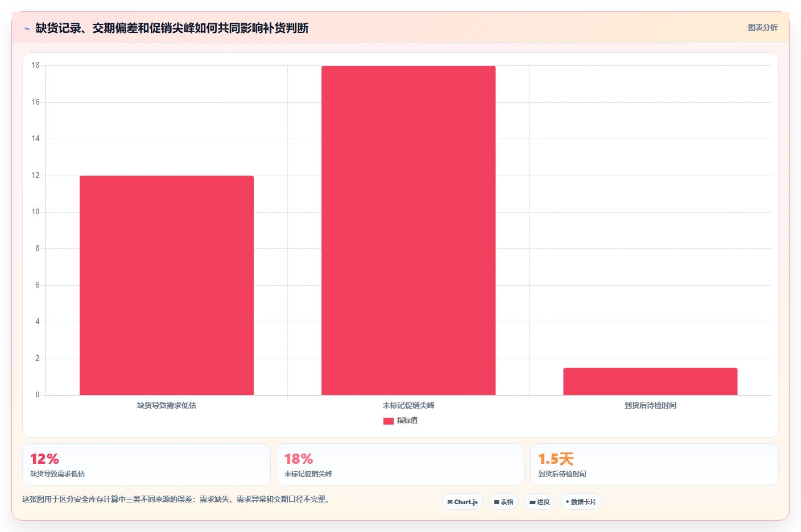Click the 未标记促销尖峰 bar in chart
The width and height of the screenshot is (801, 532).
(408, 230)
